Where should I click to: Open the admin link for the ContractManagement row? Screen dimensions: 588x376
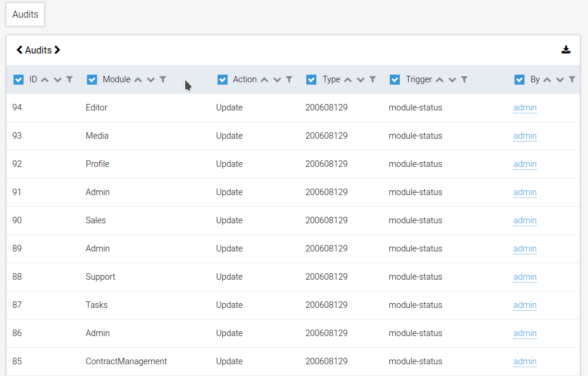click(524, 361)
